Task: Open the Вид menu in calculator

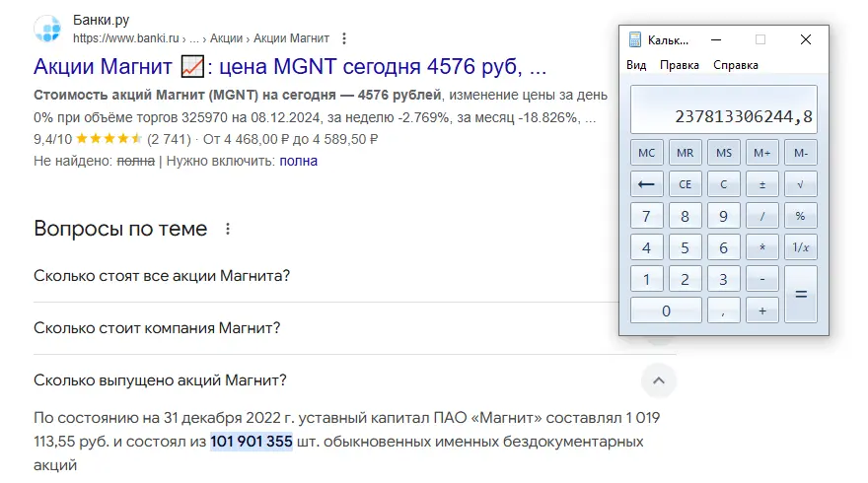Action: point(636,65)
